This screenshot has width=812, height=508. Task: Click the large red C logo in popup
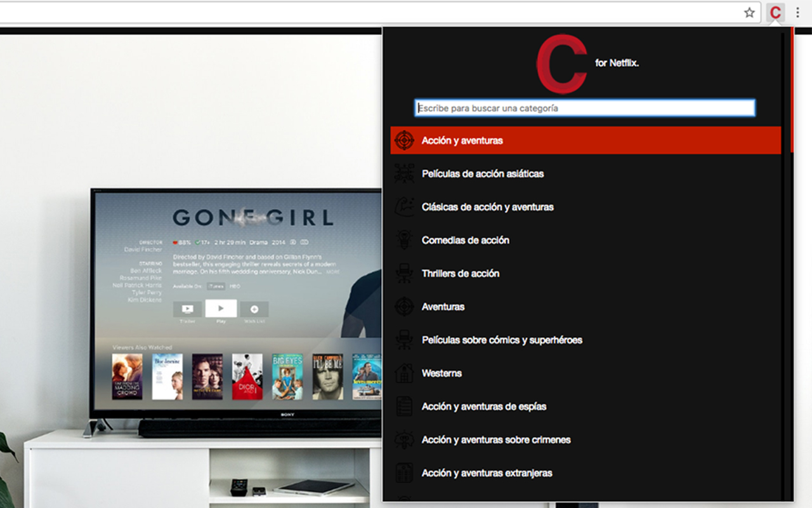tap(561, 65)
